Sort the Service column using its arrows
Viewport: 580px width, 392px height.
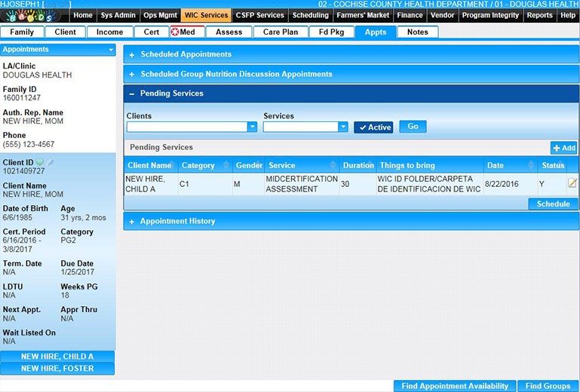pos(333,165)
